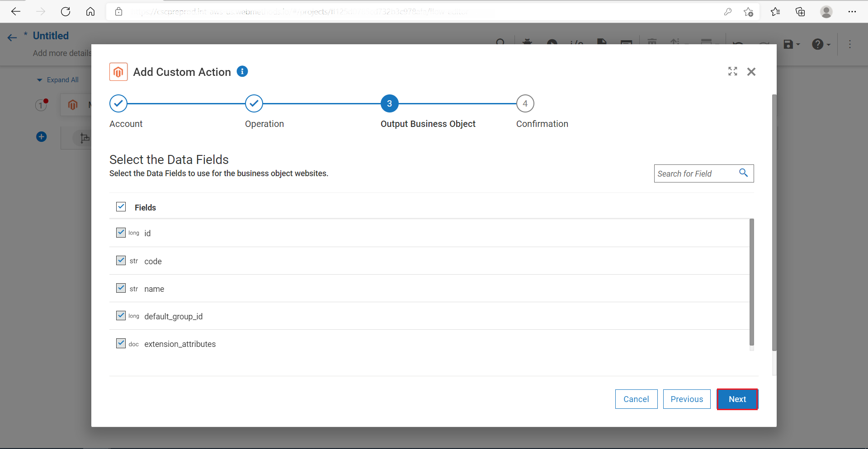Toggle the Fields select-all checkbox
This screenshot has height=449, width=868.
tap(121, 207)
